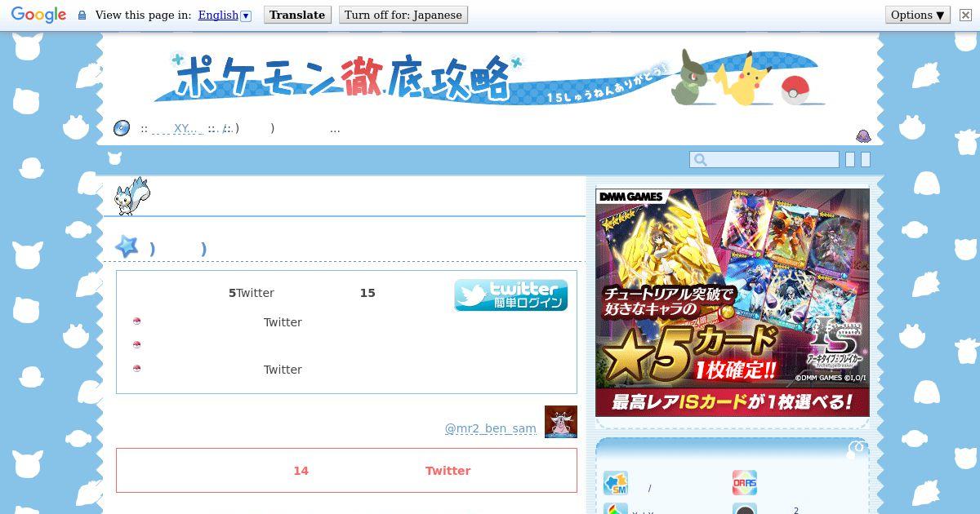The width and height of the screenshot is (980, 514).
Task: Open the Options dropdown menu
Action: click(x=918, y=15)
